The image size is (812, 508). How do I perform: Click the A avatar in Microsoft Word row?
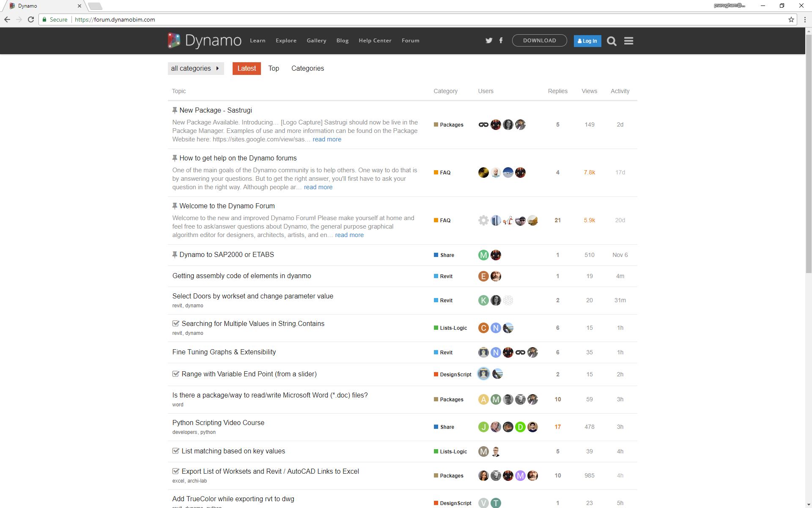pos(483,399)
